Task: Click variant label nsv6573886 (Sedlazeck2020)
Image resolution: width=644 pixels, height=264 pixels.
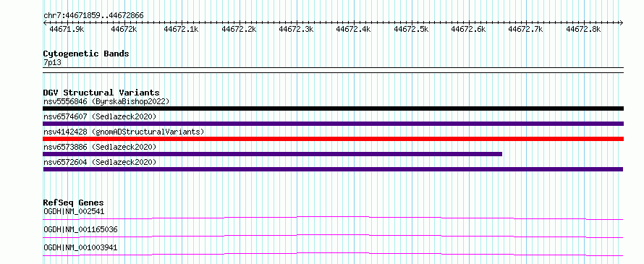Action: coord(100,147)
